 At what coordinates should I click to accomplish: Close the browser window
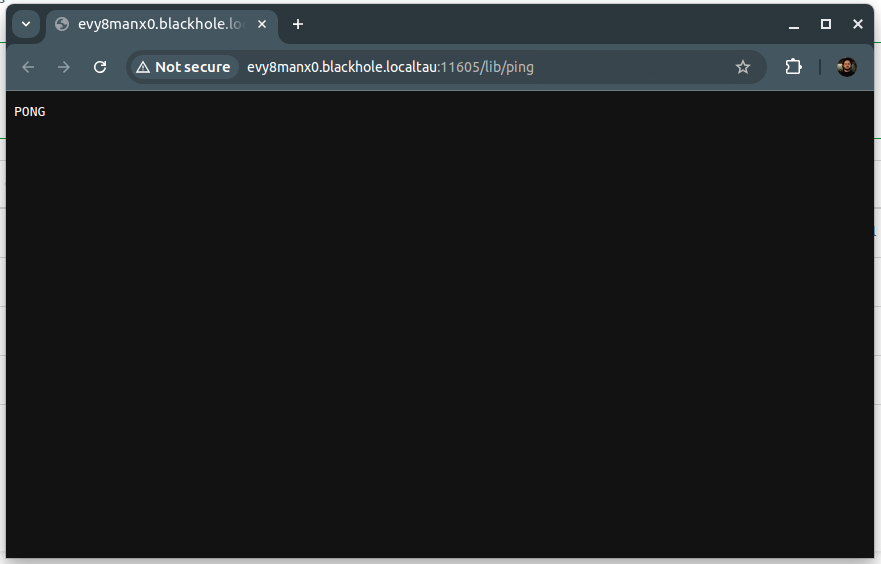(858, 24)
